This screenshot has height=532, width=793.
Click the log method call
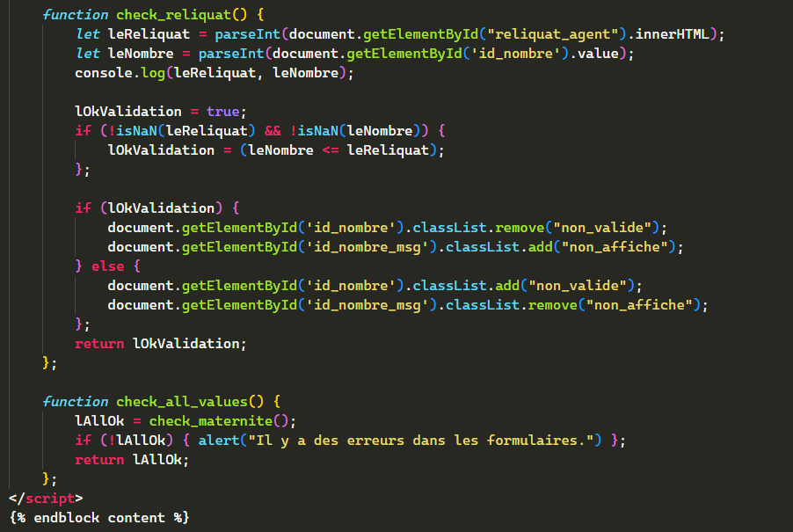[x=153, y=73]
